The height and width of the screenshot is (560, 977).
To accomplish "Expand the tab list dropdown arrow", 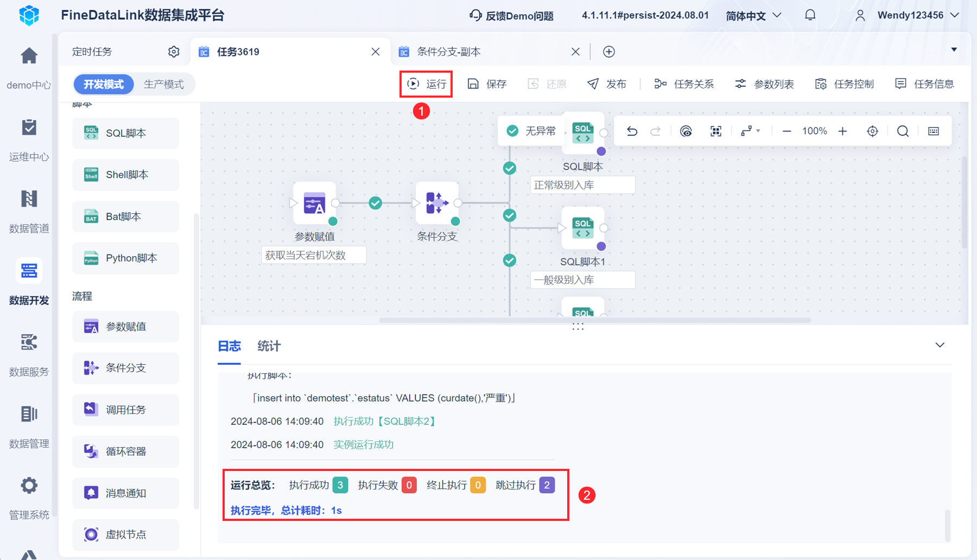I will [x=954, y=50].
